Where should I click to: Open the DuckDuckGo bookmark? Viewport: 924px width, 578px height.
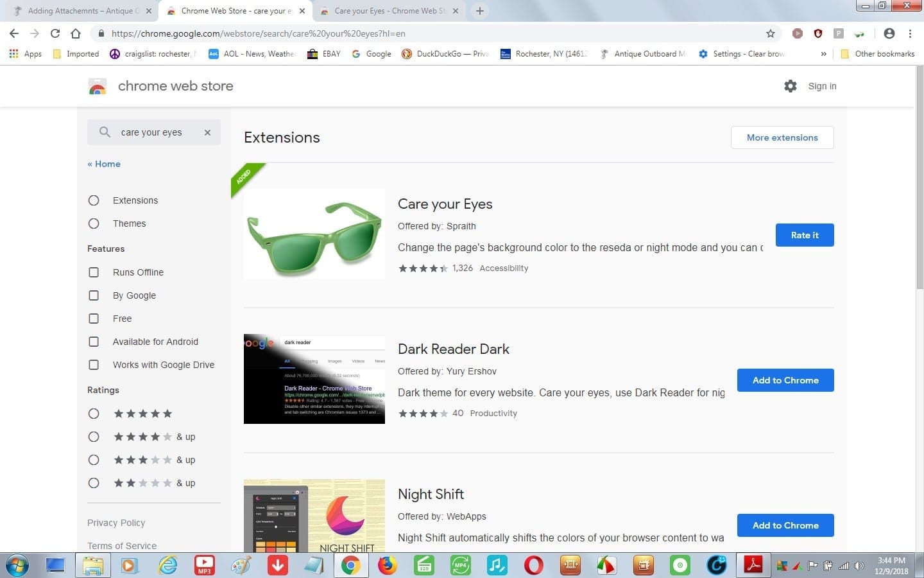click(445, 54)
